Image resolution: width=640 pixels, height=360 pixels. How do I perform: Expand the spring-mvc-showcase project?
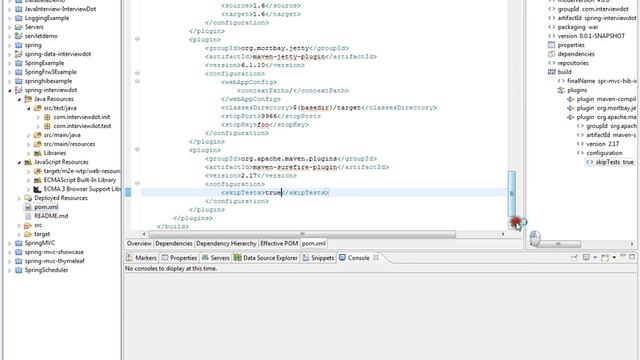tap(10, 252)
